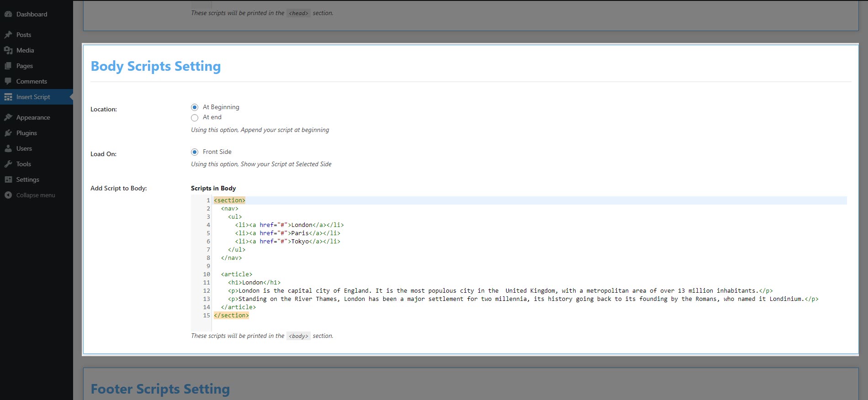Click the Body Scripts Setting heading
The image size is (868, 400).
coord(156,66)
